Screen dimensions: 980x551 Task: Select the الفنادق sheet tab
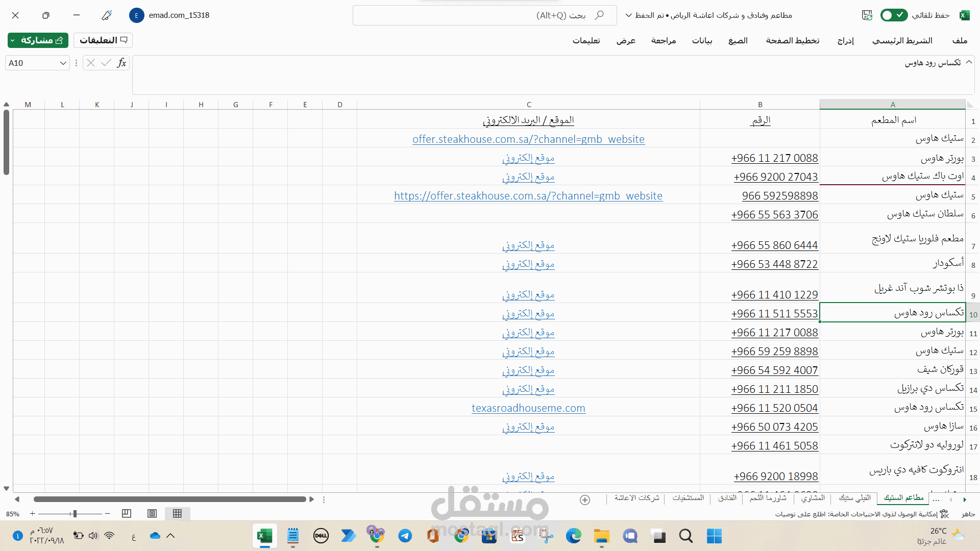click(x=727, y=498)
